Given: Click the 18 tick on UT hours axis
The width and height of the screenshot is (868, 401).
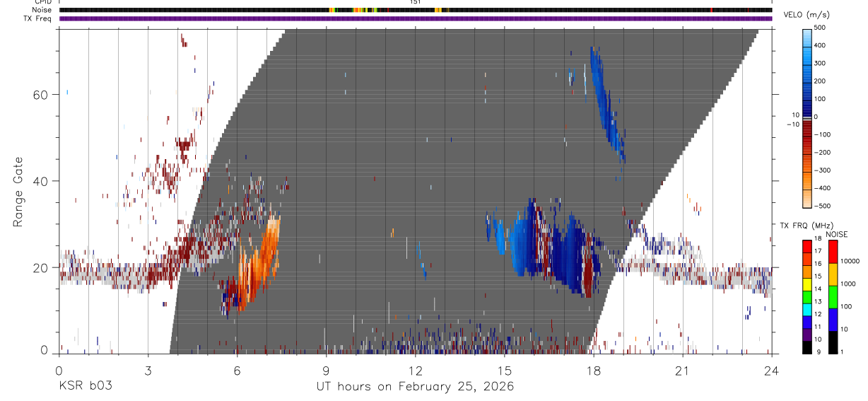Looking at the screenshot, I should coord(594,370).
